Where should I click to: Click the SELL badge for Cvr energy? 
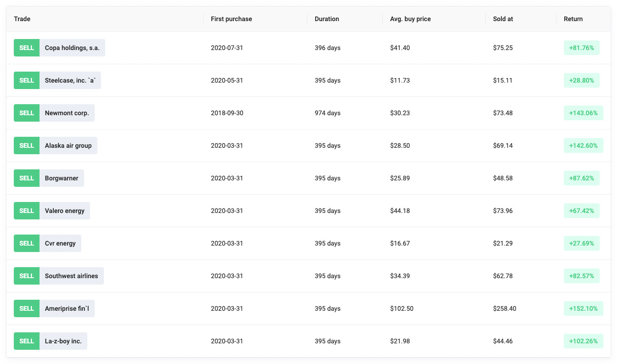click(27, 243)
